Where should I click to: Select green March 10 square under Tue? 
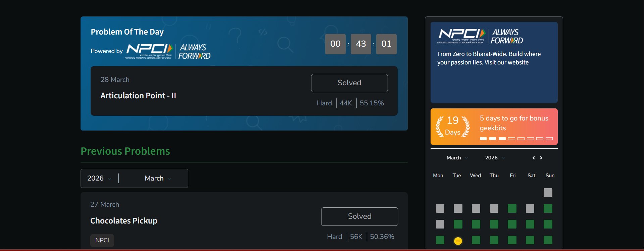tap(458, 224)
